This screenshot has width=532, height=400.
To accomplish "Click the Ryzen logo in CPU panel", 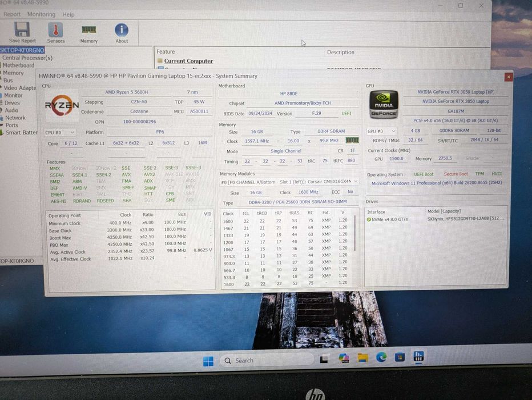I will [x=62, y=105].
